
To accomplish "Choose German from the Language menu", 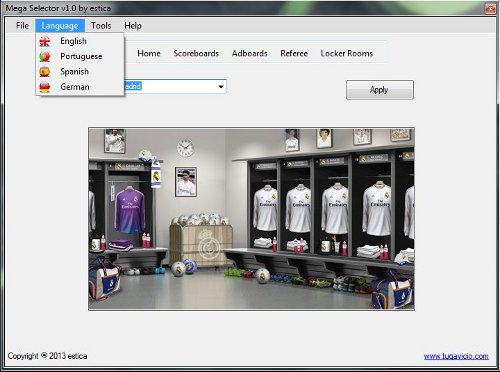I will coord(80,87).
